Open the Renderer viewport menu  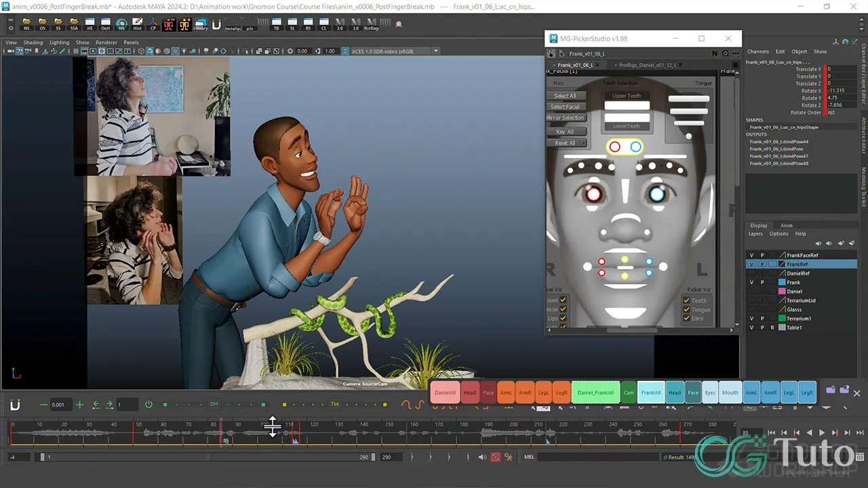106,42
